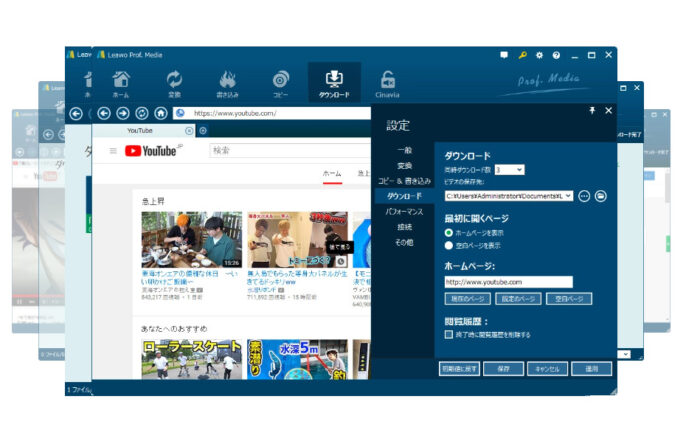Select 空白ページを表示 radio option
The height and width of the screenshot is (444, 700).
coord(449,245)
